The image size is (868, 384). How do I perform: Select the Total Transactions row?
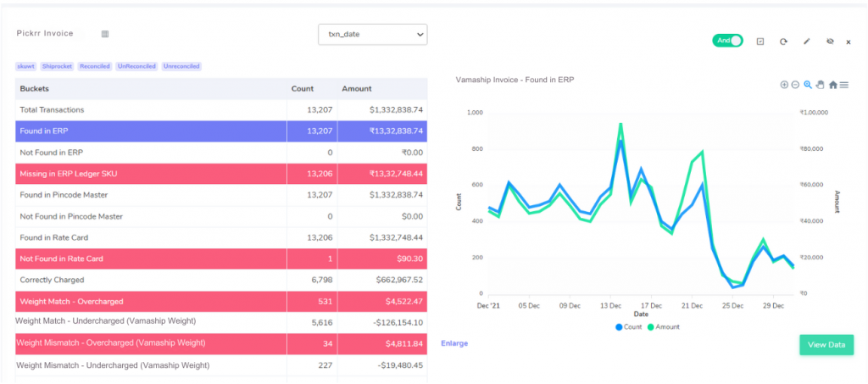coord(221,109)
